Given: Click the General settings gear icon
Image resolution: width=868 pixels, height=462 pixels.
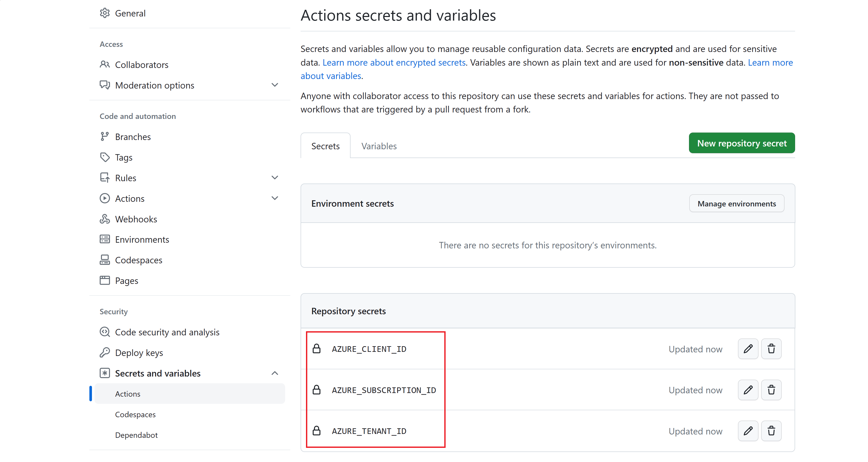Looking at the screenshot, I should [105, 13].
